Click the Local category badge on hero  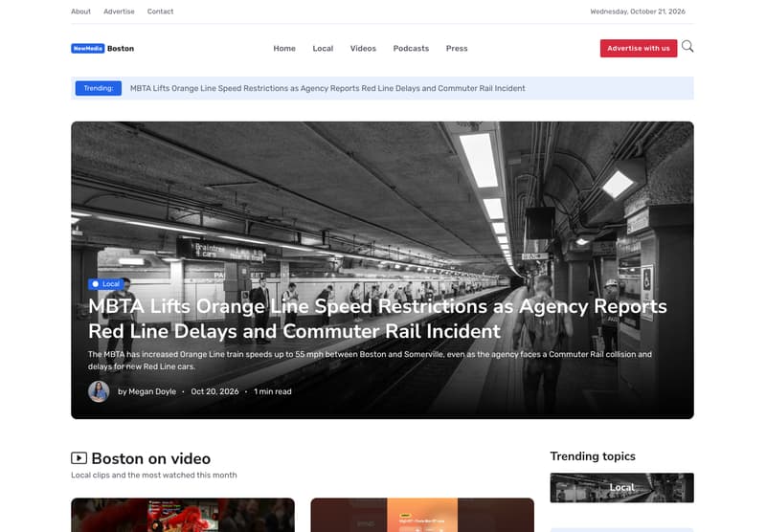point(106,283)
